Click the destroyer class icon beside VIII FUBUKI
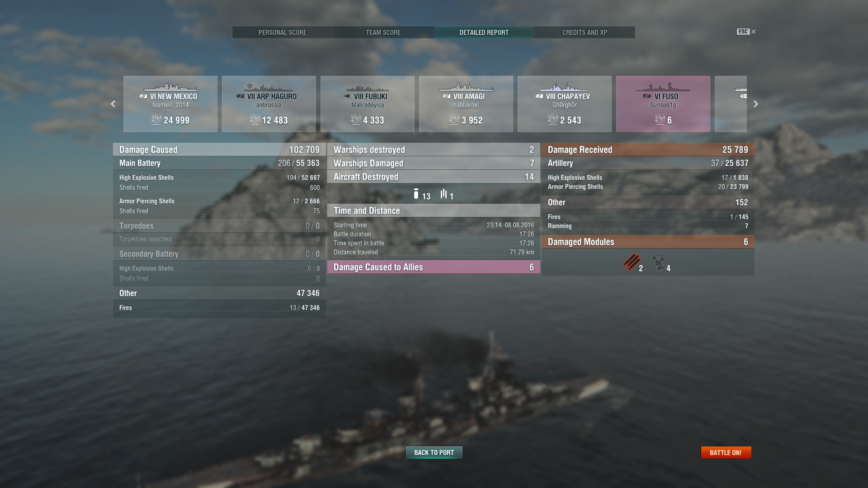The image size is (868, 488). click(x=347, y=96)
